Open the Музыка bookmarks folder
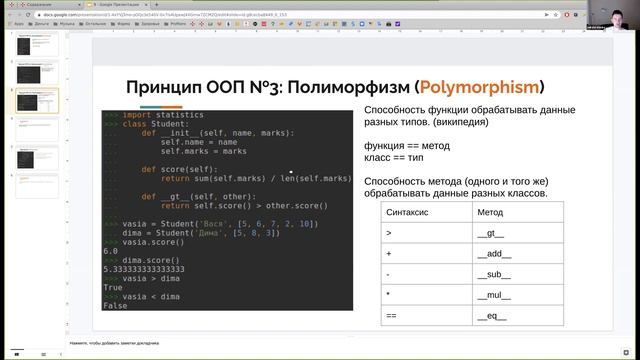640x360 pixels. (x=64, y=24)
